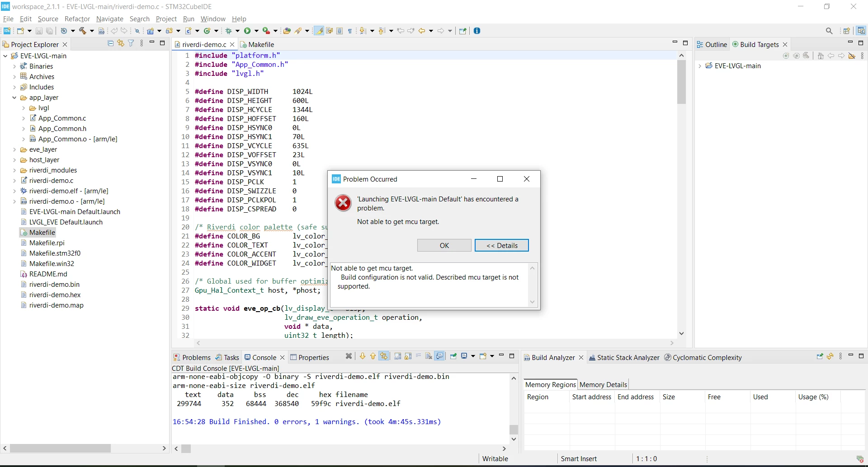Click OK in Problem Occurred dialog
This screenshot has width=868, height=467.
(444, 245)
